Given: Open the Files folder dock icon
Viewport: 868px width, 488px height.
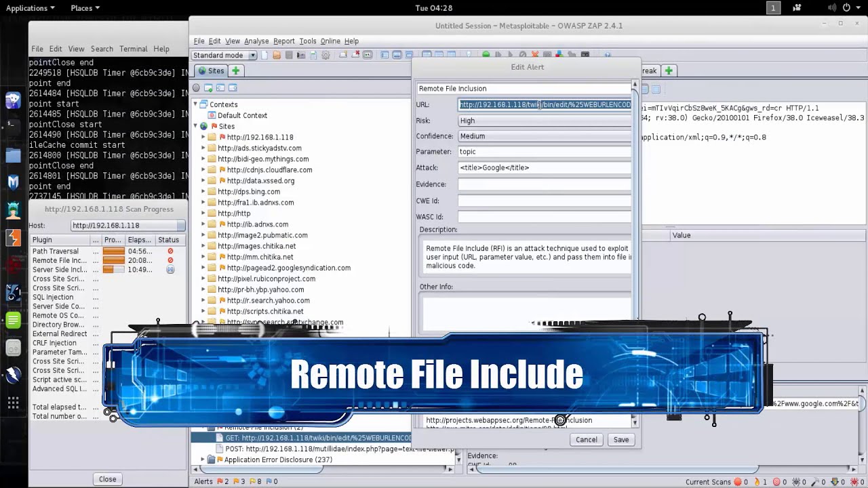Looking at the screenshot, I should click(x=13, y=155).
